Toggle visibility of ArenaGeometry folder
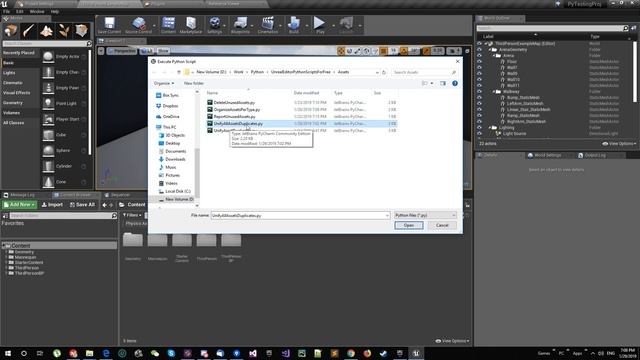The image size is (640, 360). tap(479, 50)
